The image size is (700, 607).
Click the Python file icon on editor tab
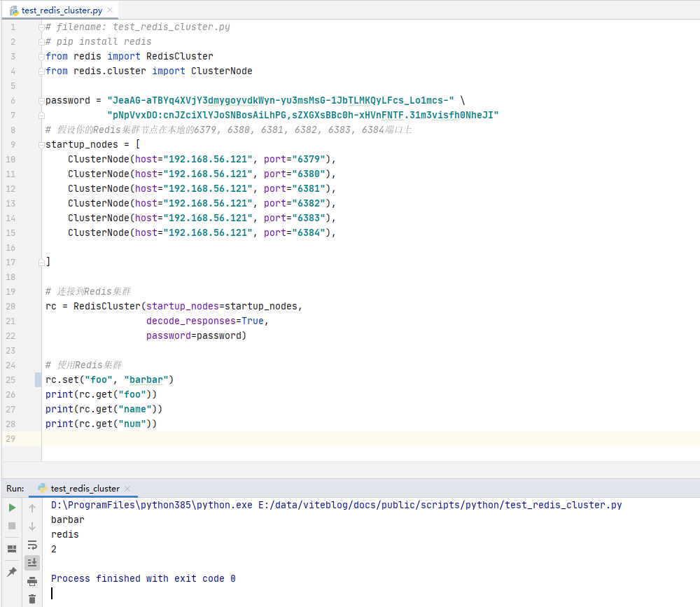14,11
